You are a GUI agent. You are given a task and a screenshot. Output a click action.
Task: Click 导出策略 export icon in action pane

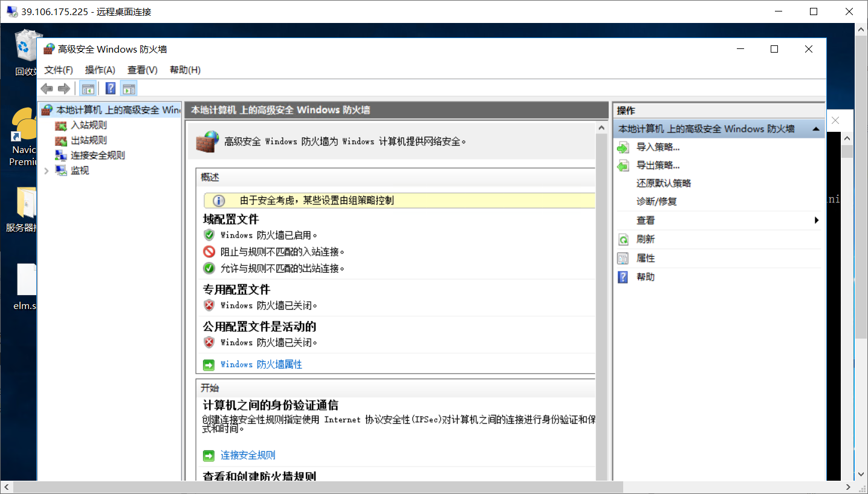[623, 164]
